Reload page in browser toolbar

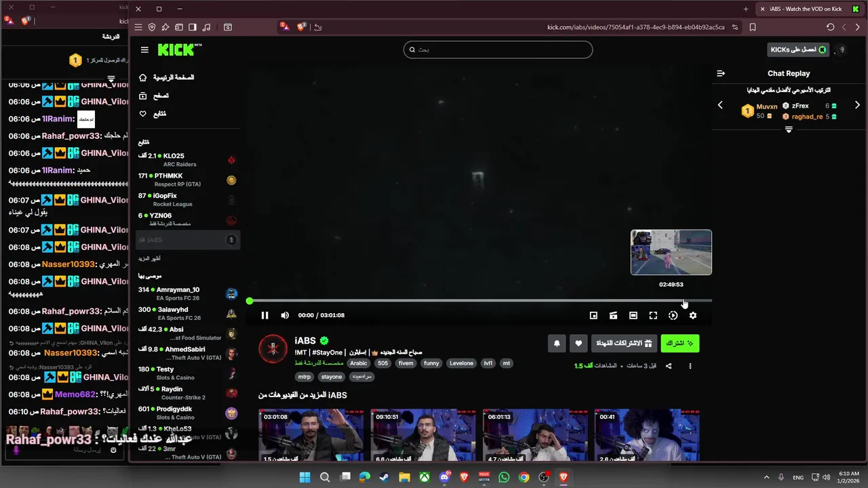click(830, 27)
